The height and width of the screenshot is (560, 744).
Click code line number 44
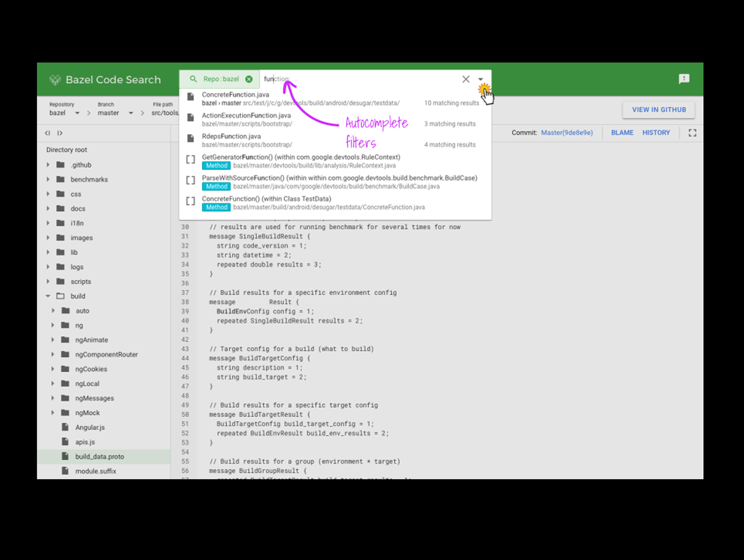click(x=185, y=358)
